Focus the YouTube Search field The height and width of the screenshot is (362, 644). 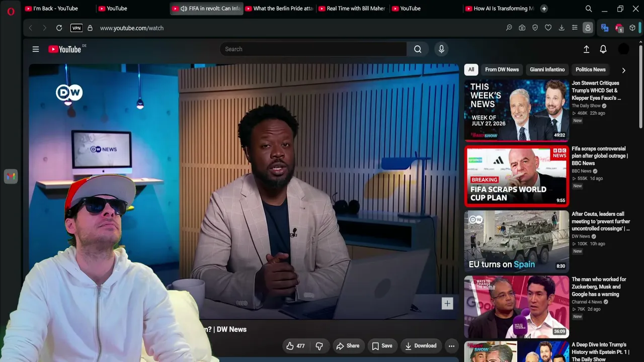(x=313, y=49)
